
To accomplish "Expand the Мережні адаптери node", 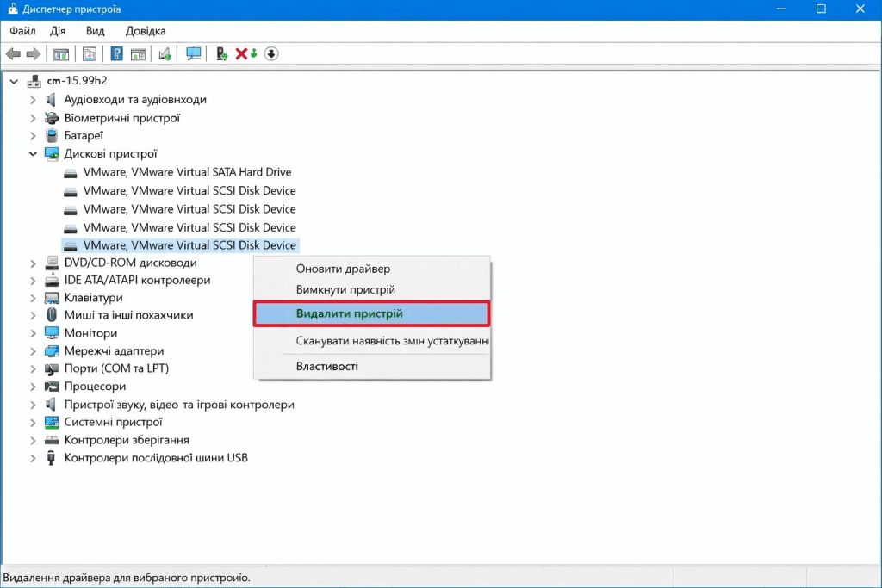I will coord(34,351).
